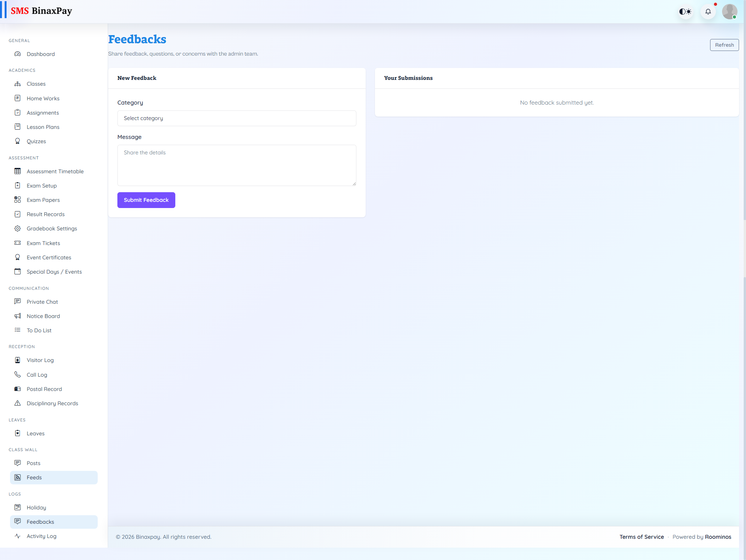Select the Activity Log waveform icon
Screen dimensions: 746x560
18,536
